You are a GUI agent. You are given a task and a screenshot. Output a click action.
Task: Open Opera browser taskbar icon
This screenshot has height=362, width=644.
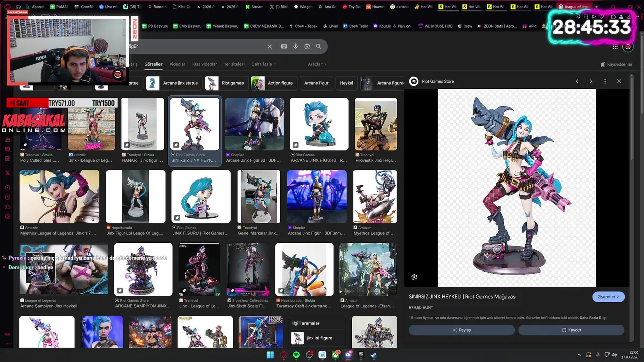click(x=283, y=355)
